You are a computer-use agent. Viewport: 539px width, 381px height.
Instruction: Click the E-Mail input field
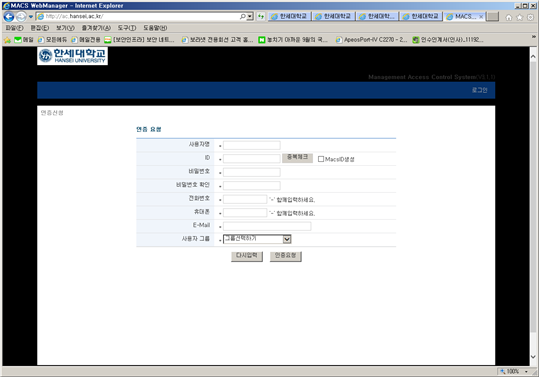pyautogui.click(x=267, y=226)
